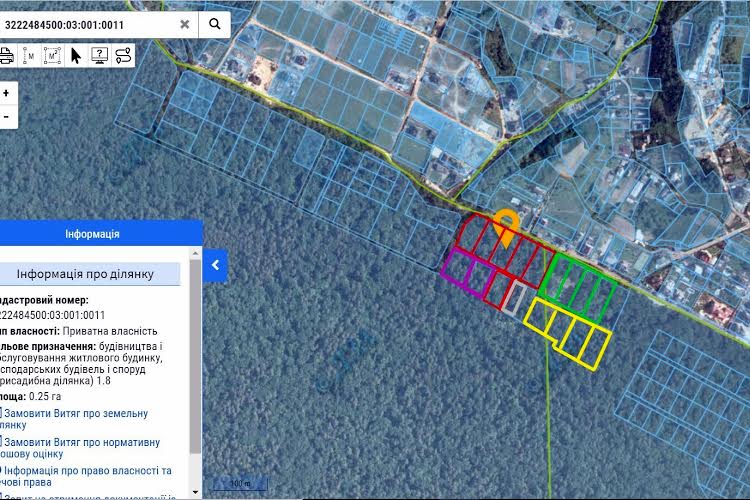Select the distance measurement tool

(x=29, y=56)
